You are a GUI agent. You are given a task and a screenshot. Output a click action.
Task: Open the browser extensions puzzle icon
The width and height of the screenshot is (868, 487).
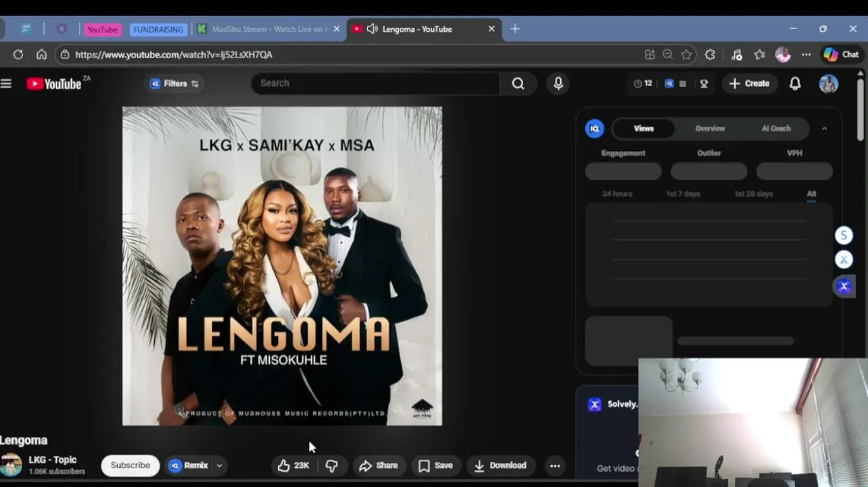click(710, 55)
